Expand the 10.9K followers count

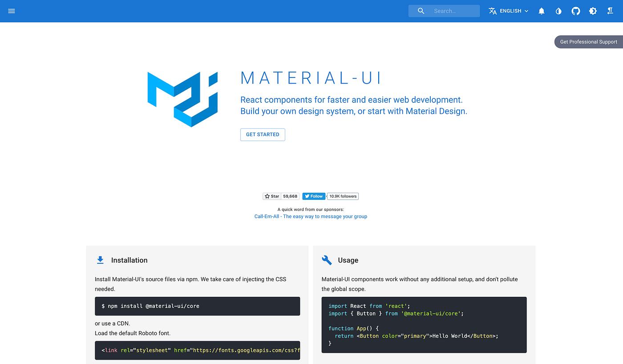tap(342, 196)
